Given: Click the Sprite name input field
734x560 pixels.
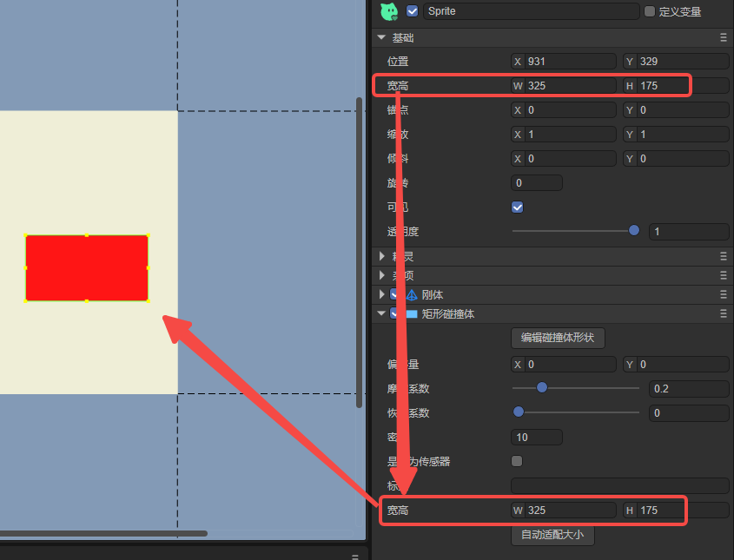Looking at the screenshot, I should [530, 11].
